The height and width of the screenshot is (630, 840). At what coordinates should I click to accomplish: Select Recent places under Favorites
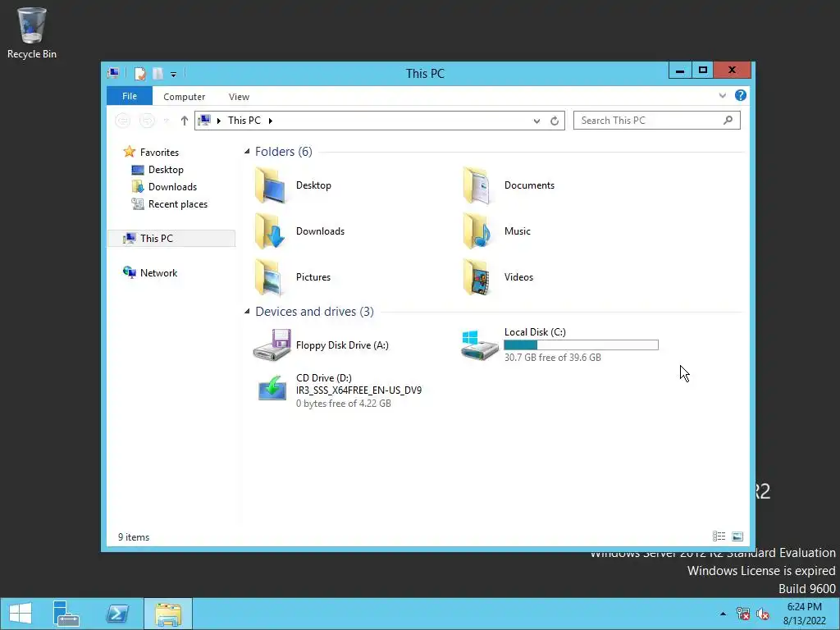pyautogui.click(x=178, y=204)
